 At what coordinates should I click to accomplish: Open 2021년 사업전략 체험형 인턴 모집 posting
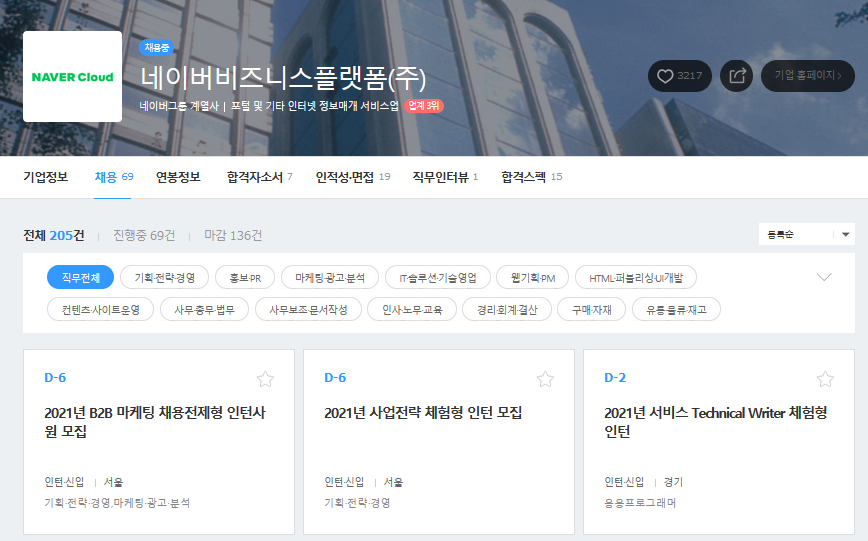tap(423, 413)
